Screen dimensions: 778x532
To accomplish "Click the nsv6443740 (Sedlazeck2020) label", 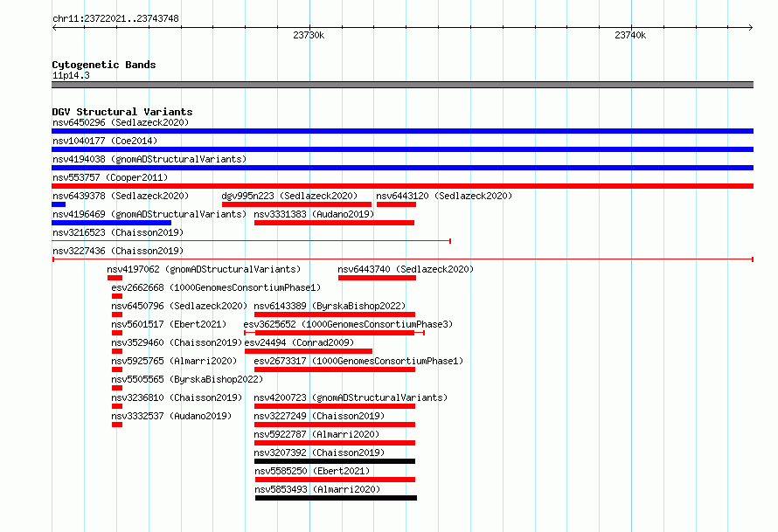I will (x=406, y=269).
